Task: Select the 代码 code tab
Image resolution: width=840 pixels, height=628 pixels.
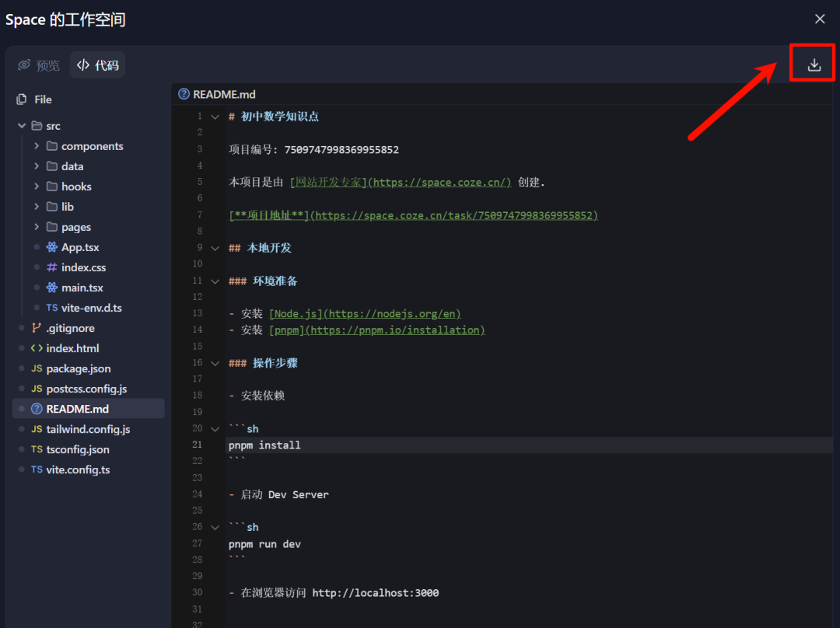Action: [x=98, y=65]
